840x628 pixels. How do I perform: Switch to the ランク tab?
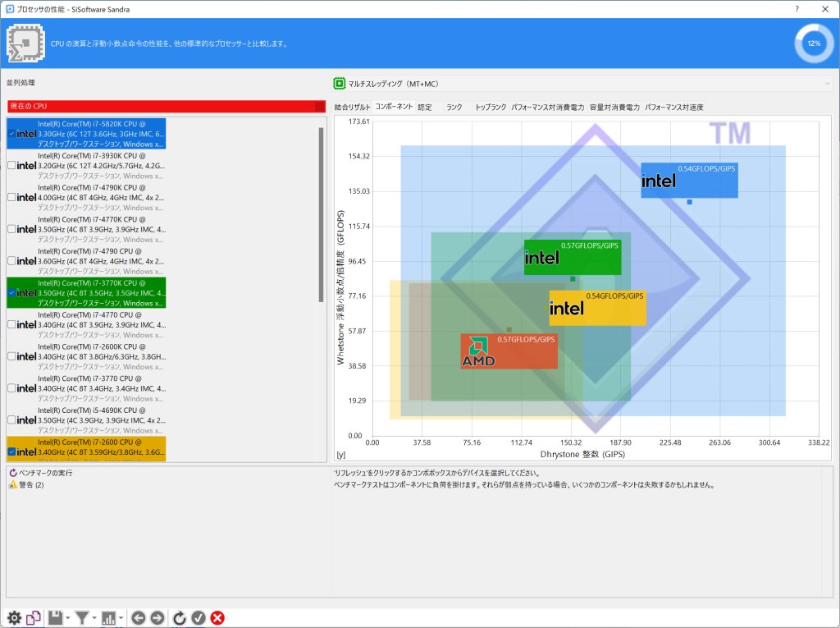[454, 108]
